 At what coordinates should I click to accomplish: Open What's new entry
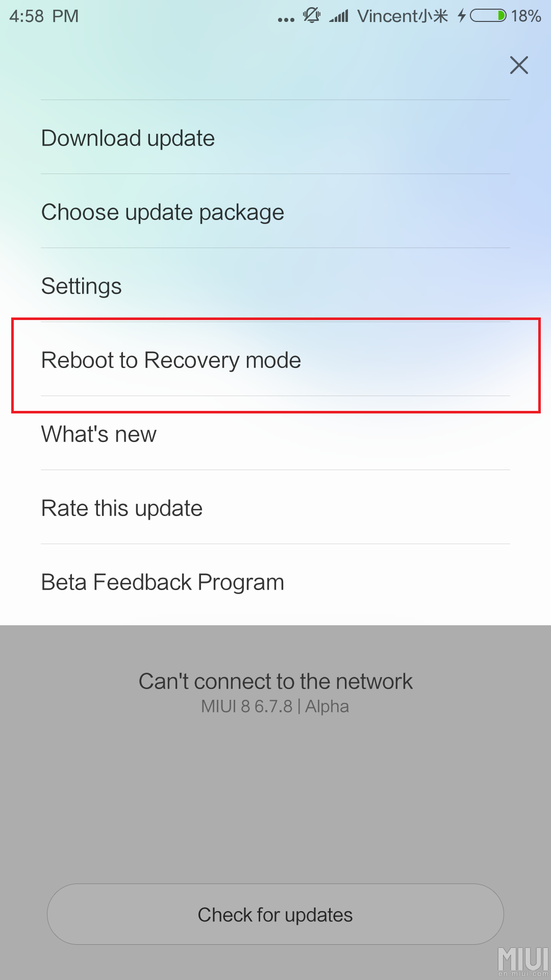[275, 433]
